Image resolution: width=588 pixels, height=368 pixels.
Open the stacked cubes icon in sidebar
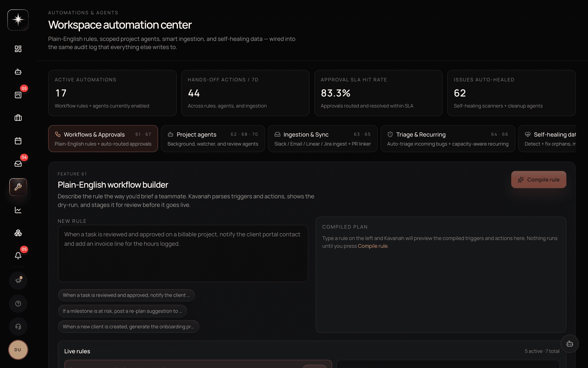[18, 233]
